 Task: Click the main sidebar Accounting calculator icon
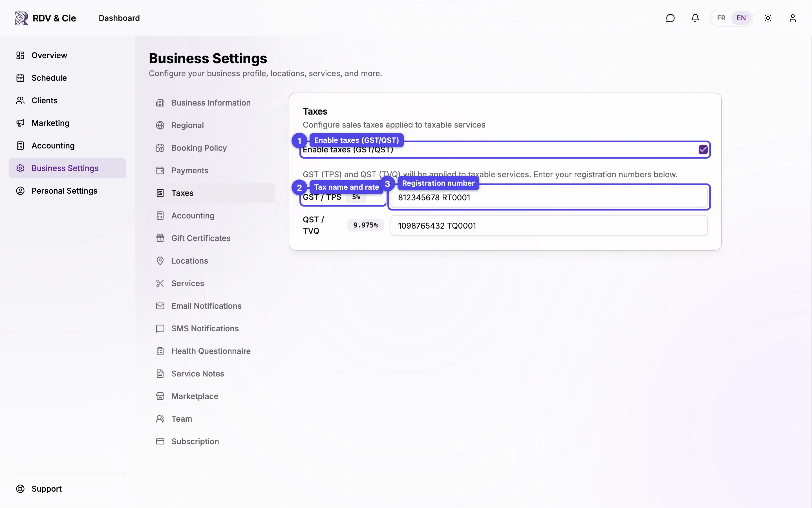pyautogui.click(x=20, y=145)
